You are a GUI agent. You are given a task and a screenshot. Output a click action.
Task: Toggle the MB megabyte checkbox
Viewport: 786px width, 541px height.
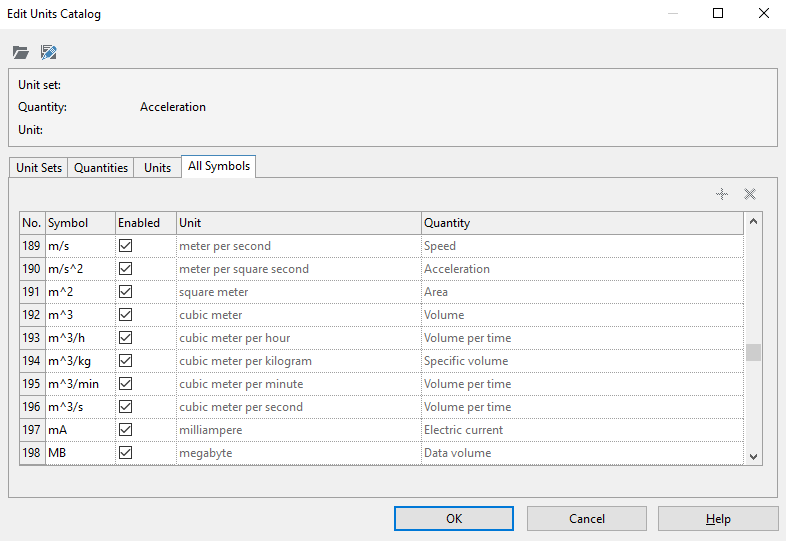coord(126,453)
